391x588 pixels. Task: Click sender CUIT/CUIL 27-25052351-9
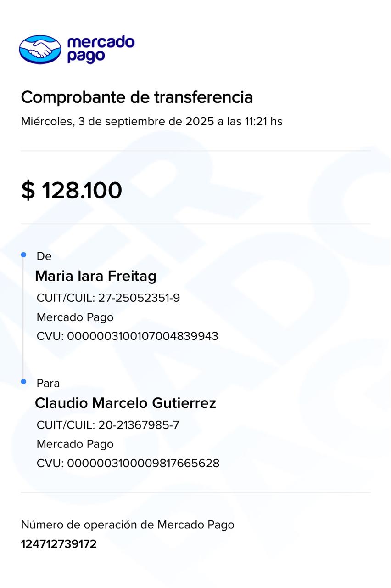(x=108, y=298)
